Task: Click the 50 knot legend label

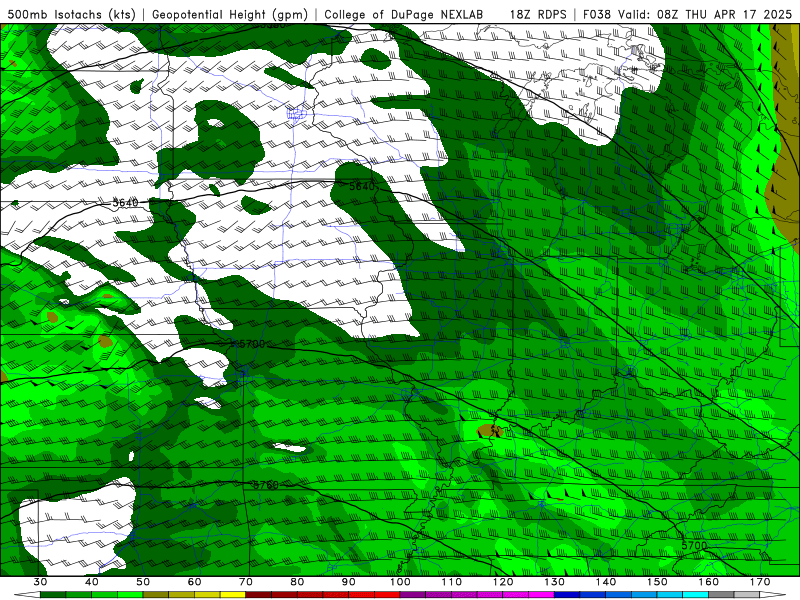Action: point(143,582)
